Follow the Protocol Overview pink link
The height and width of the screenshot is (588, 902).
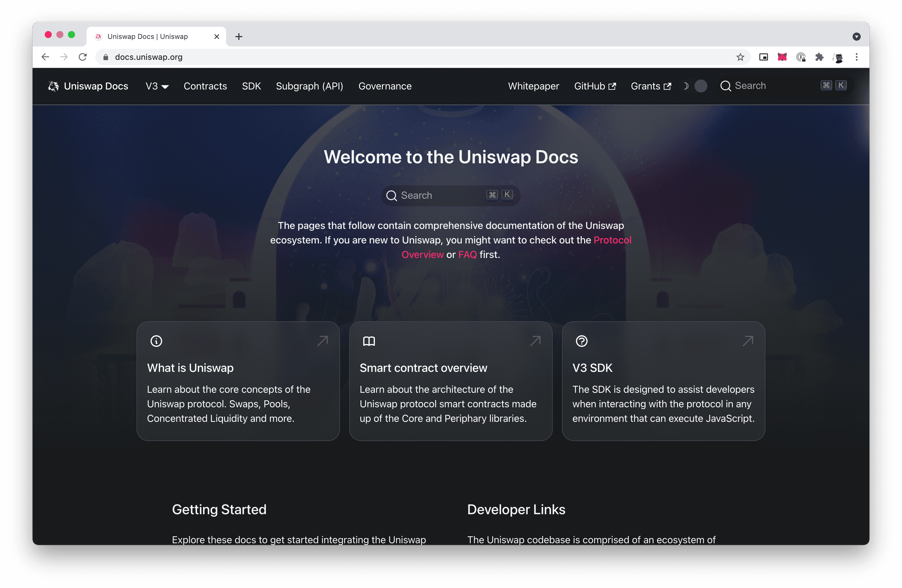coord(612,240)
